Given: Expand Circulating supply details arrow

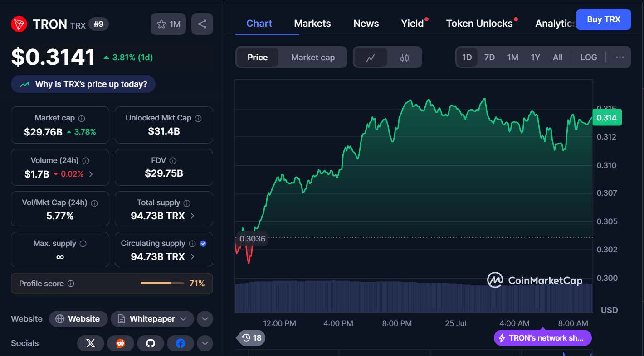Looking at the screenshot, I should [192, 257].
